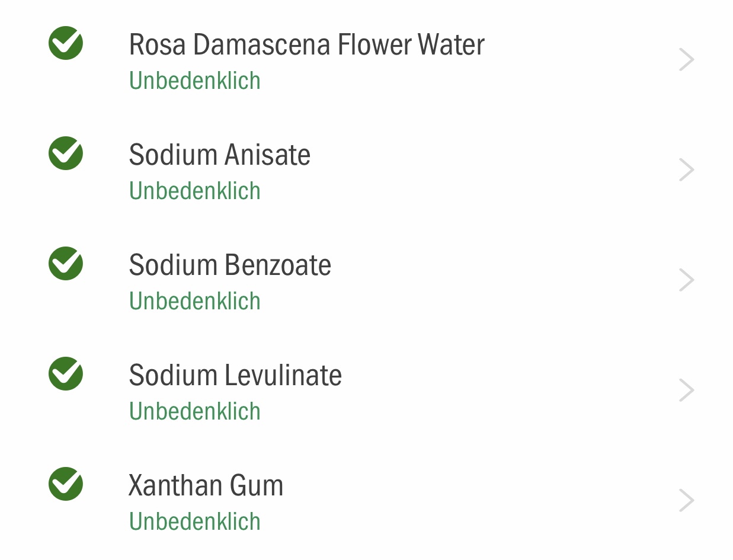Tap Unbedenklich rating under Sodium Anisate
This screenshot has width=733, height=560.
click(195, 191)
